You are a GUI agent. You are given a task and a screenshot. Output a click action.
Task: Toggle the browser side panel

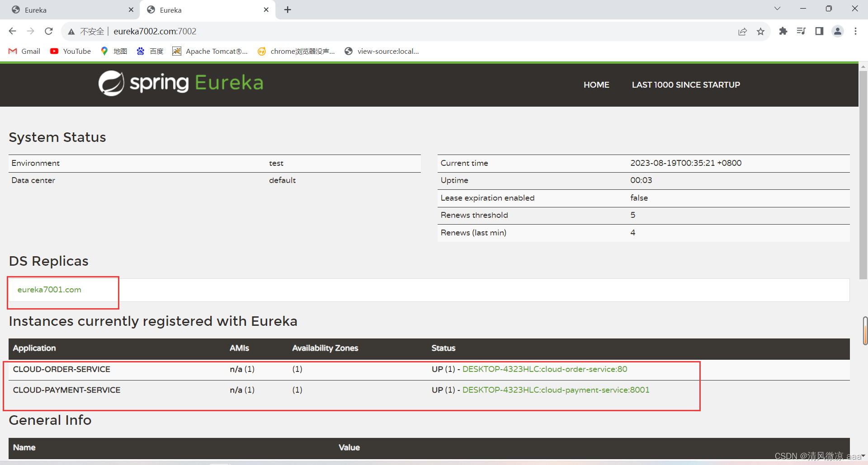pyautogui.click(x=819, y=31)
